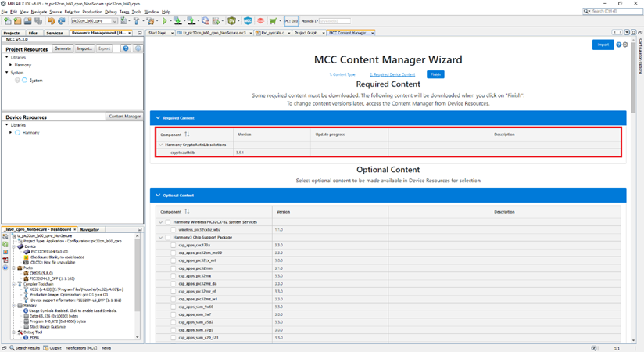The height and width of the screenshot is (352, 644).
Task: Check the csp_apps_cec173x checkbox
Action: point(174,245)
